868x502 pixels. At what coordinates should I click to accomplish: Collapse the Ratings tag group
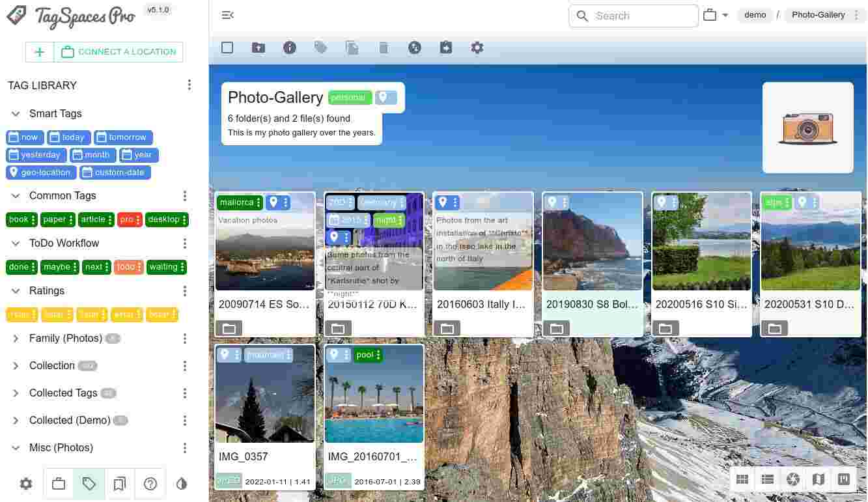point(16,290)
